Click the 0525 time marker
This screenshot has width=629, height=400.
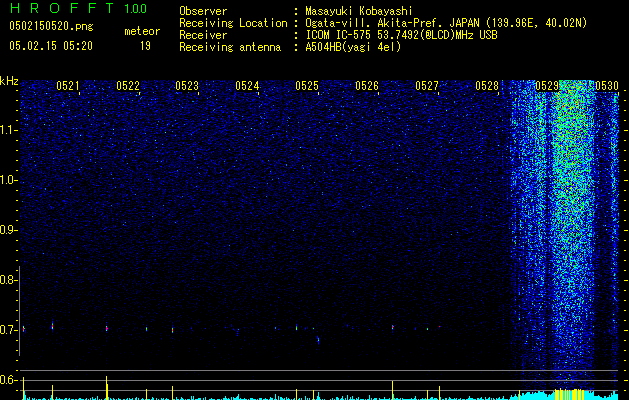pos(307,86)
